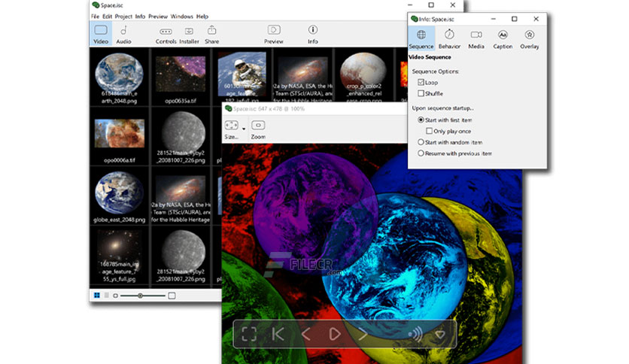Screen dimensions: 629x364
Task: Close the Info: Space.isc window
Action: point(536,19)
